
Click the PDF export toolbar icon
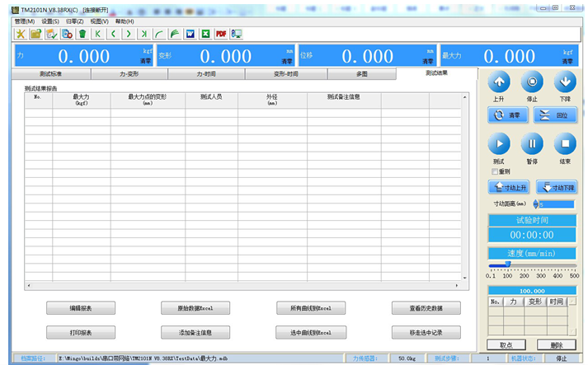click(221, 34)
